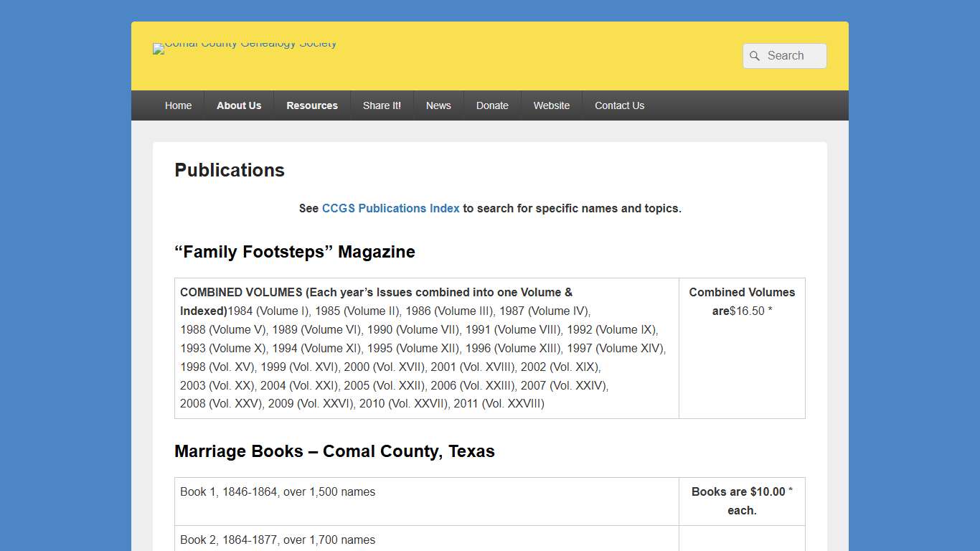Click the Publications page heading
The height and width of the screenshot is (551, 980).
point(229,170)
